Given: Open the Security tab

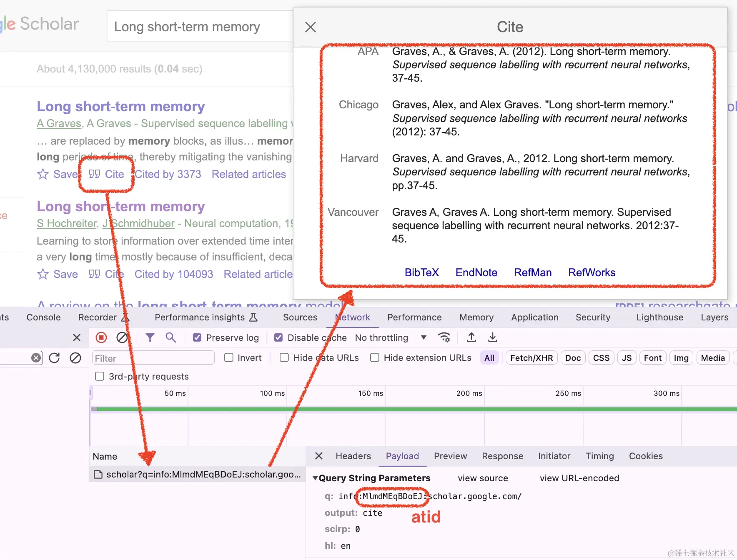Looking at the screenshot, I should coord(593,317).
